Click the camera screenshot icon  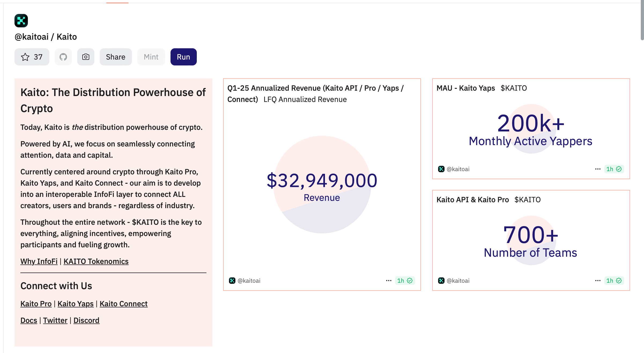pos(86,57)
